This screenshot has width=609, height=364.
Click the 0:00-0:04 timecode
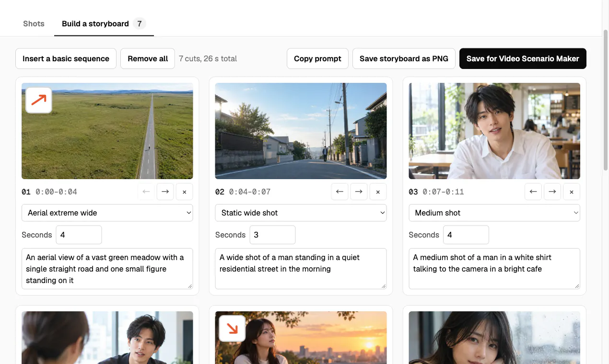(56, 192)
